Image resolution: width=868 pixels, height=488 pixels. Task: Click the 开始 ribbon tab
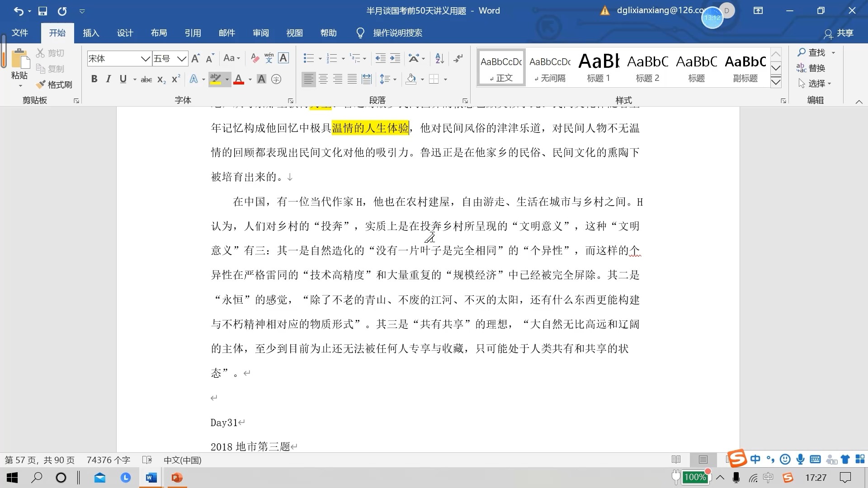(57, 32)
